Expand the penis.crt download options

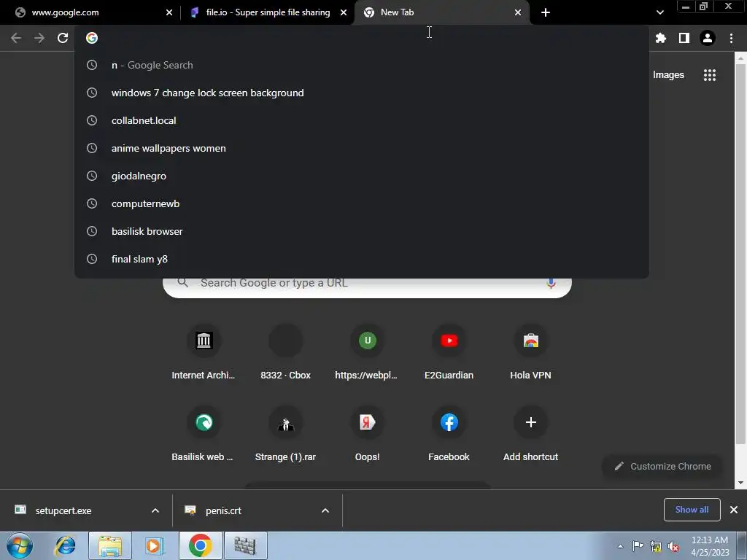[x=325, y=510]
